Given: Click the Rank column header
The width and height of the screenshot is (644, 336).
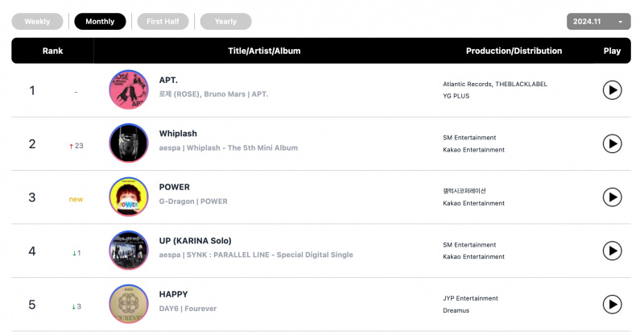Looking at the screenshot, I should coord(52,51).
